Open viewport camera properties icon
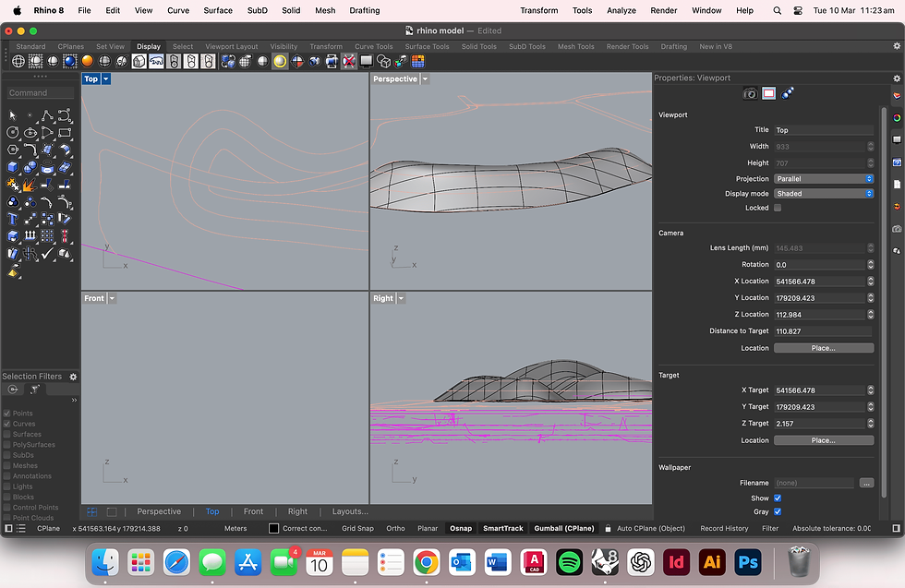This screenshot has height=588, width=905. (x=750, y=93)
